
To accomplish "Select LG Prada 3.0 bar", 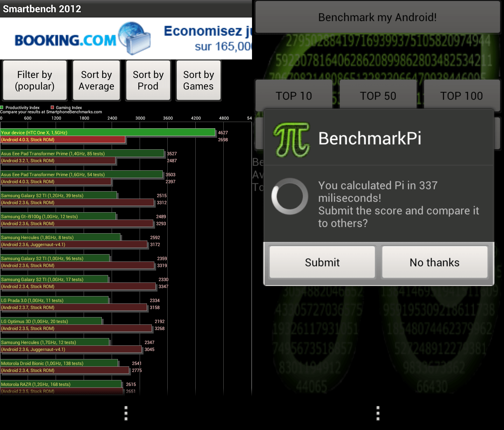I will click(54, 300).
